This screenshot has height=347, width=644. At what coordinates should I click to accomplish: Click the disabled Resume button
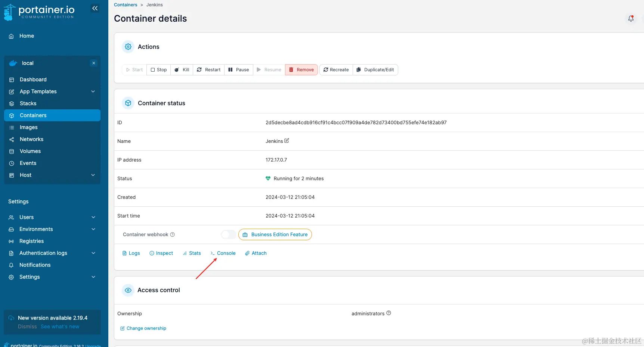[x=269, y=70]
